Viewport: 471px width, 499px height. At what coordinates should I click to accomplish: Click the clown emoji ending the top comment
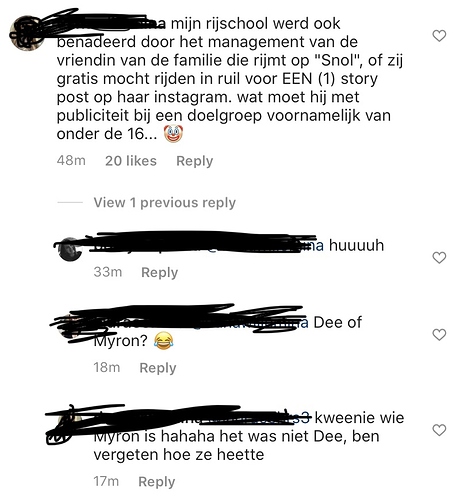(173, 134)
